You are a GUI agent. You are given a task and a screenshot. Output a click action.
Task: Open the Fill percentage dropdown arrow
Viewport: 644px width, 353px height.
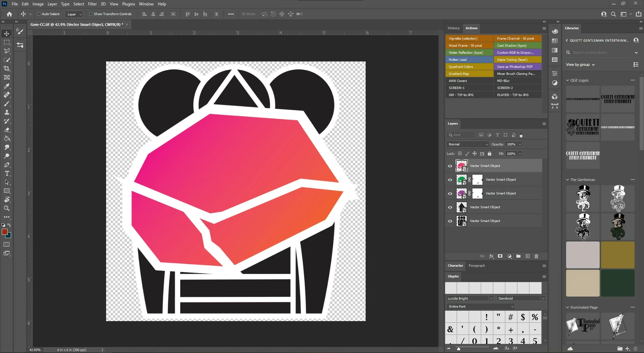pyautogui.click(x=520, y=154)
